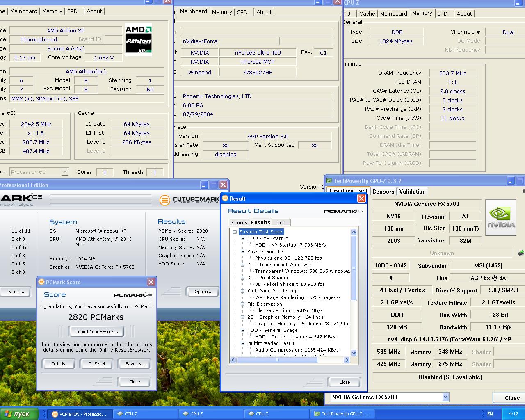Collapse the Multithreaded Test 1 node
The image size is (525, 420).
pyautogui.click(x=243, y=343)
